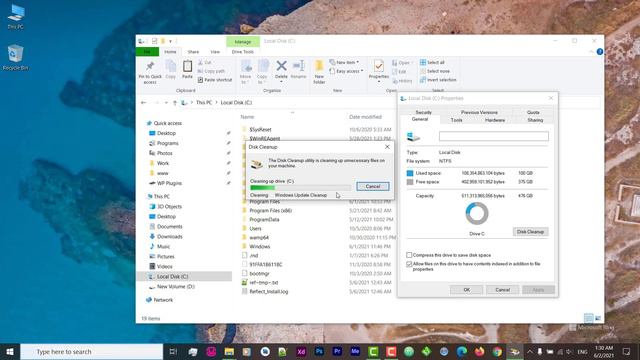
Task: Cancel the running Disk Cleanup
Action: point(373,187)
